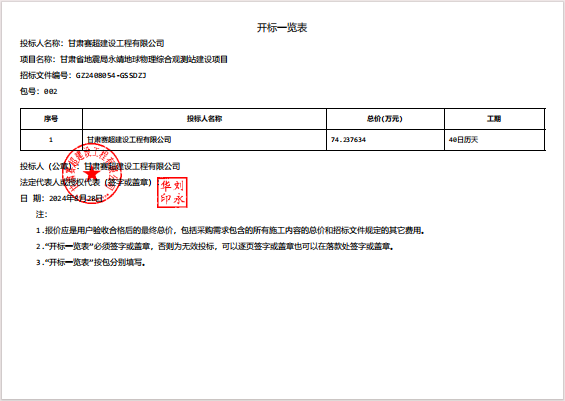
Task: Click the package number 002 text
Action: pos(50,92)
